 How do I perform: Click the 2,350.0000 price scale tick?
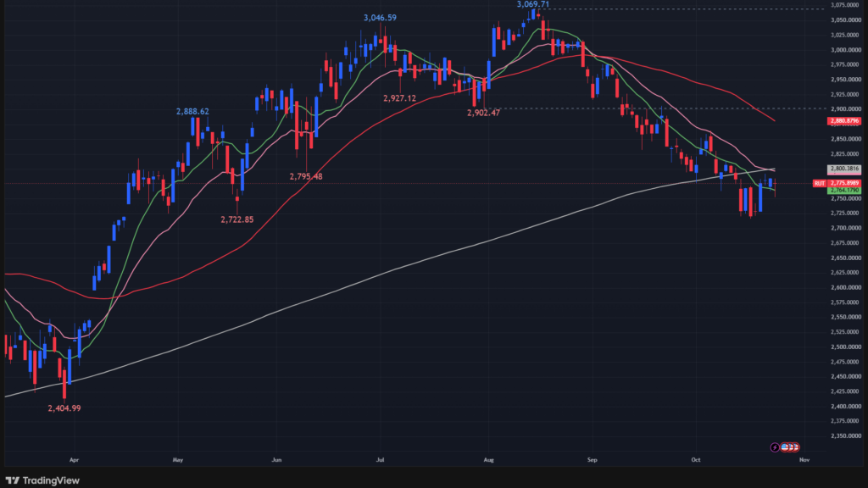tap(845, 436)
